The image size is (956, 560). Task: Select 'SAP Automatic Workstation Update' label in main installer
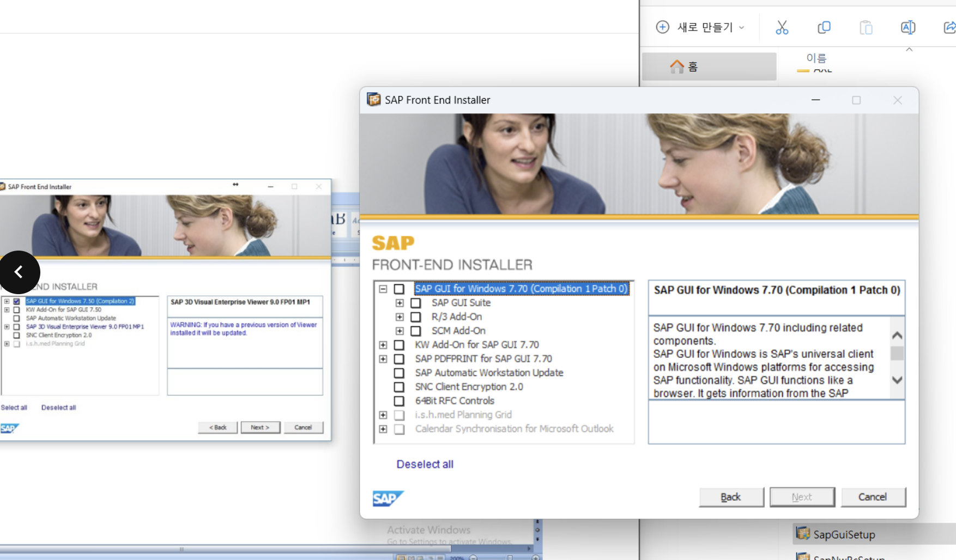pyautogui.click(x=489, y=373)
